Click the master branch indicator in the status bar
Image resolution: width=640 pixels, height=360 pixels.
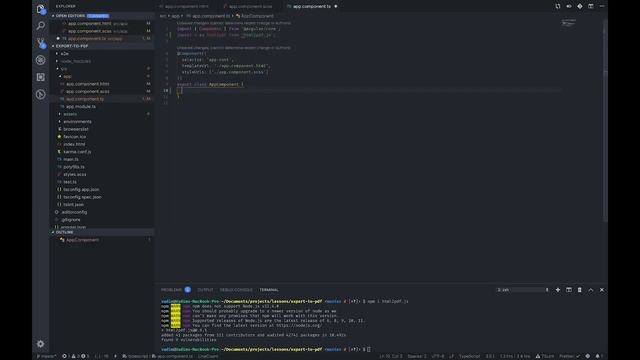[x=46, y=356]
